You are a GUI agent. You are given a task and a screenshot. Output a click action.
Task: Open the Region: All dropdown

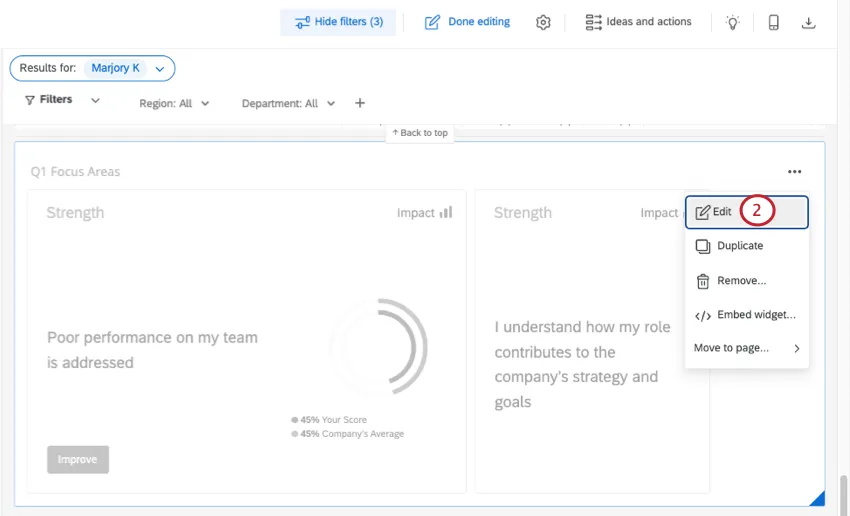point(175,103)
